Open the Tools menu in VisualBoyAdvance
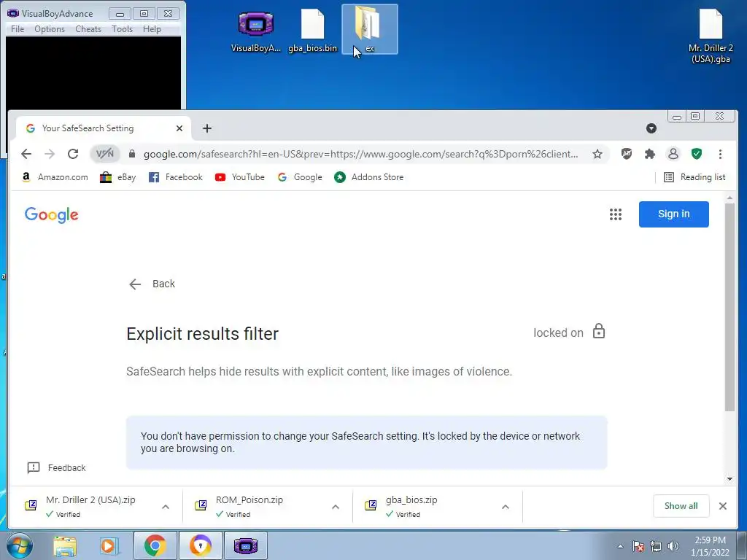Viewport: 747px width, 560px height. [122, 29]
